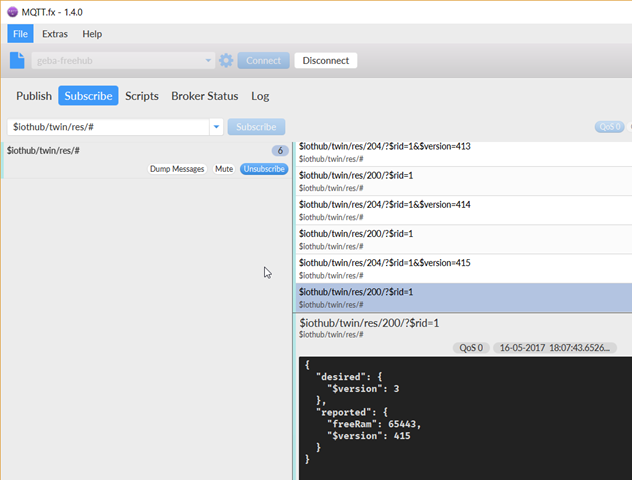
Task: Open the topic filter dropdown arrow
Action: click(x=216, y=128)
